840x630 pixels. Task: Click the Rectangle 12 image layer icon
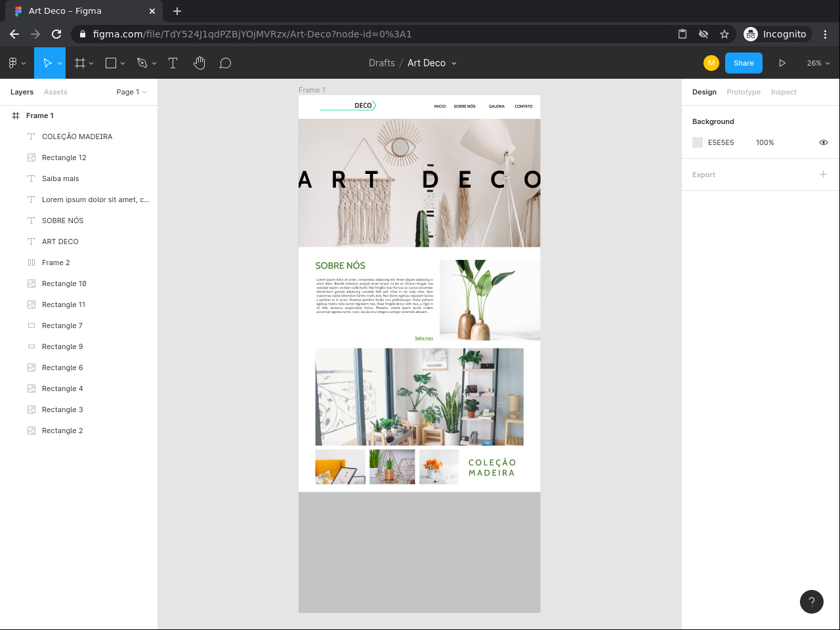tap(31, 157)
